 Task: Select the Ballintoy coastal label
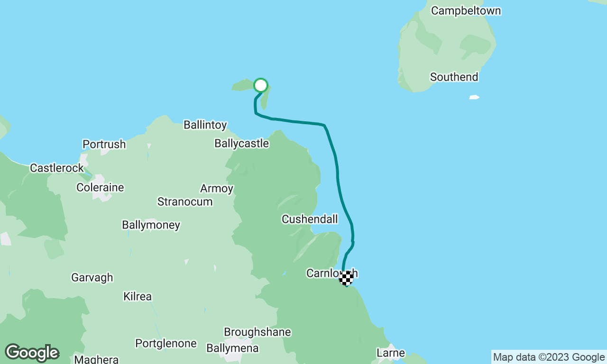[x=205, y=126]
